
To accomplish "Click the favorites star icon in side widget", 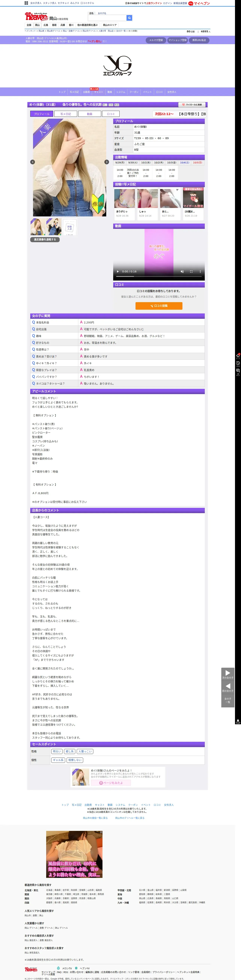I will pos(238,356).
